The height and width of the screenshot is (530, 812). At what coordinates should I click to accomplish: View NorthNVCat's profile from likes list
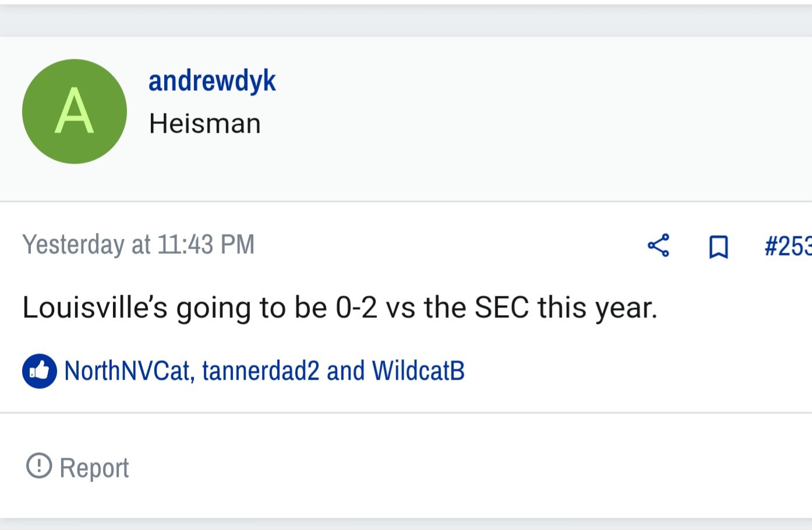(x=127, y=371)
